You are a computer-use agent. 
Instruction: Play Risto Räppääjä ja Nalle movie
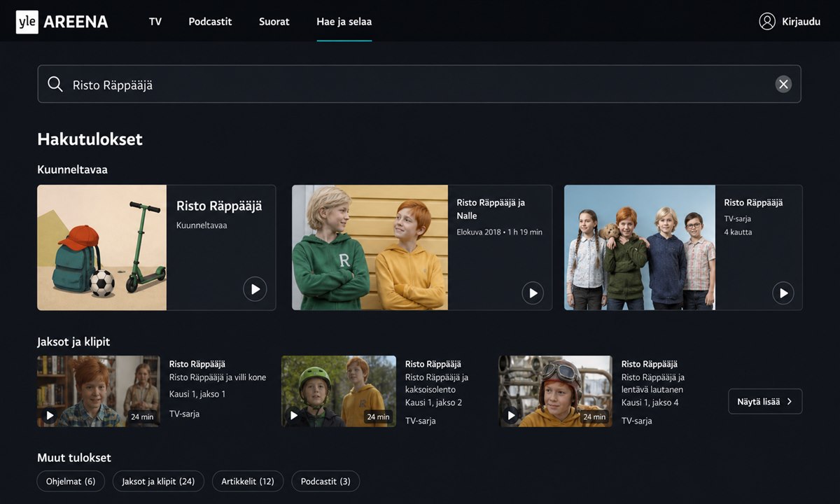533,293
